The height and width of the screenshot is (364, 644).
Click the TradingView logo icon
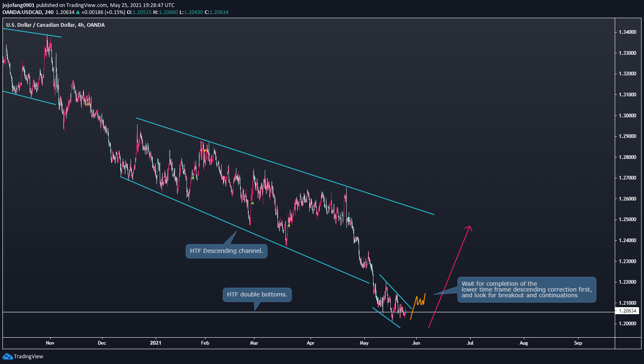click(7, 356)
